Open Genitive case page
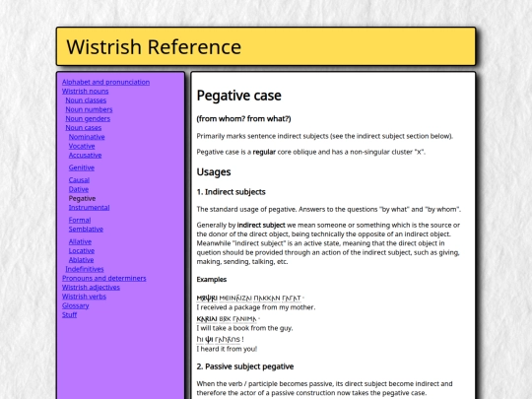 (x=82, y=167)
